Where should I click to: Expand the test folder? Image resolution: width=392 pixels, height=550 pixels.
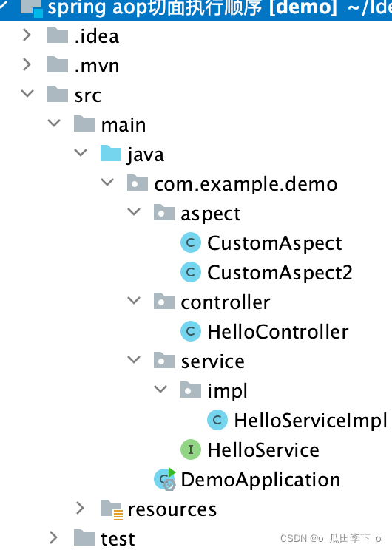coord(53,537)
